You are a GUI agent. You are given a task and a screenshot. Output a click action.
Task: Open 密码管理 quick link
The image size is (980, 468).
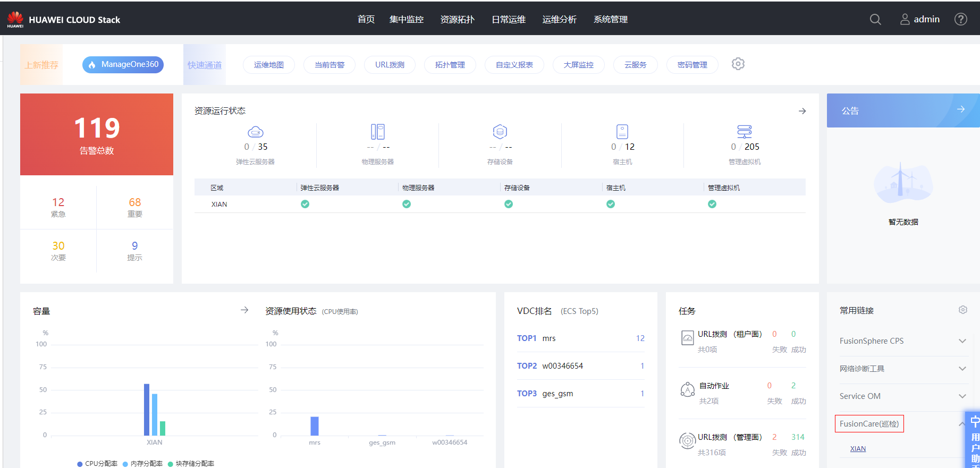pyautogui.click(x=692, y=65)
